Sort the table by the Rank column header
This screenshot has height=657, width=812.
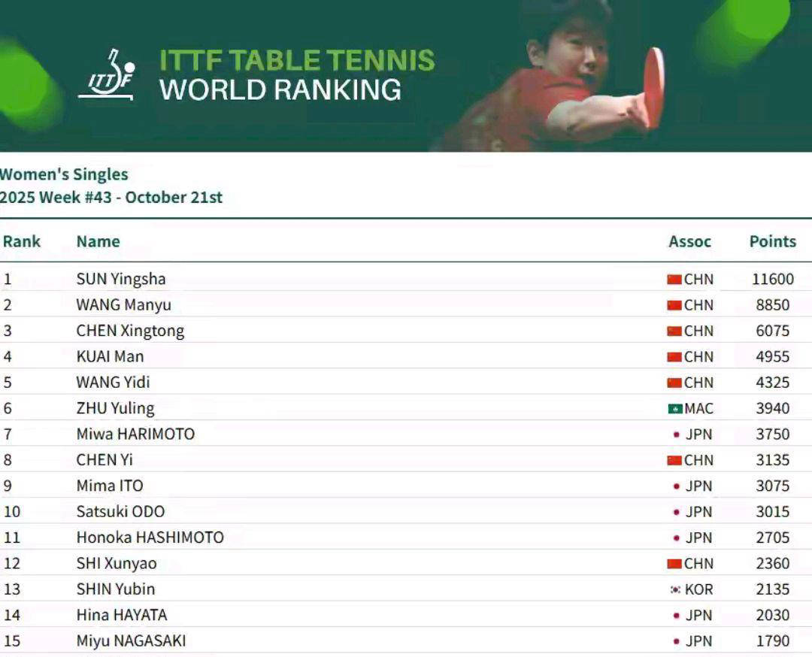[x=22, y=241]
